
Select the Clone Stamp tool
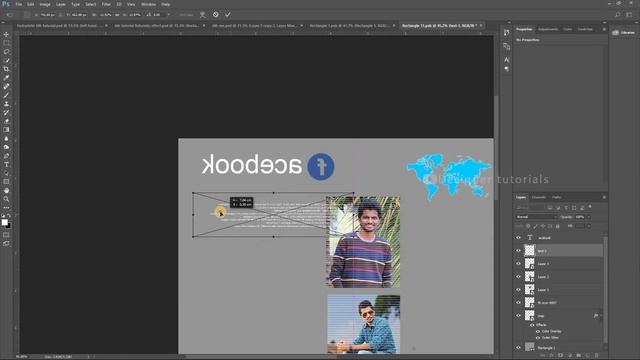[x=6, y=104]
